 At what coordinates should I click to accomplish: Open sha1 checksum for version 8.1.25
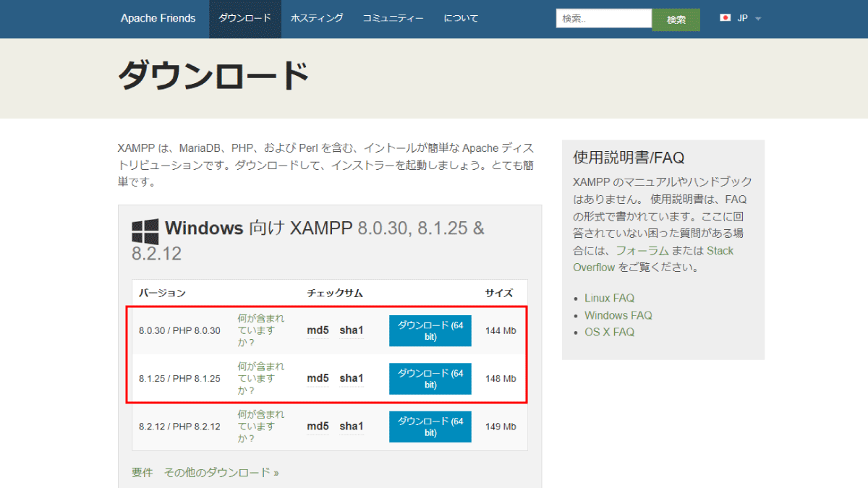click(x=352, y=378)
